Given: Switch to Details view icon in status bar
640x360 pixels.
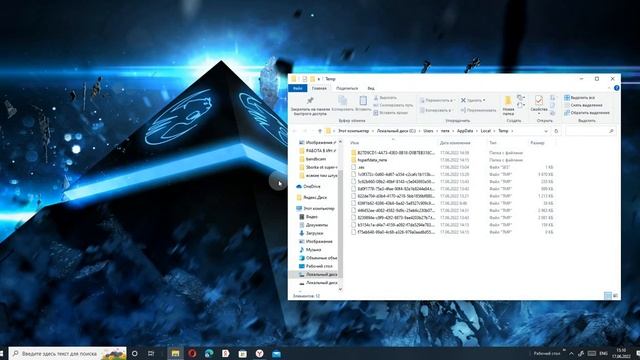Looking at the screenshot, I should [608, 296].
